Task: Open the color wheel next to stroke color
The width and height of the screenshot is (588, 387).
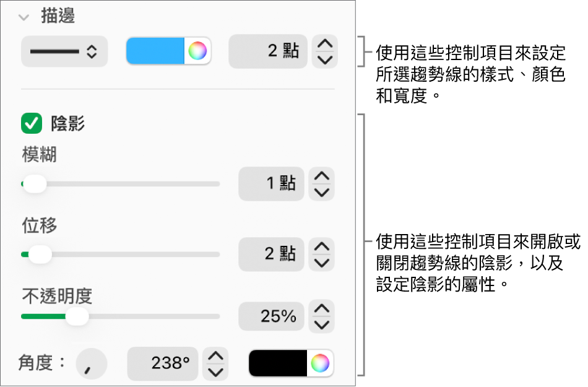Action: pos(199,51)
